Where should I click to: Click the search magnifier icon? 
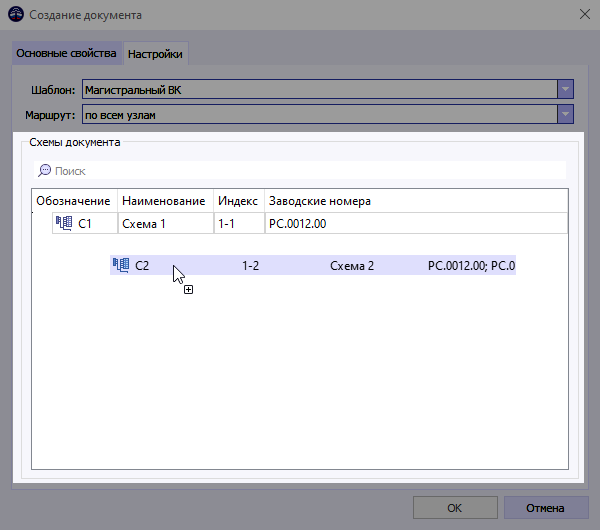click(x=44, y=170)
